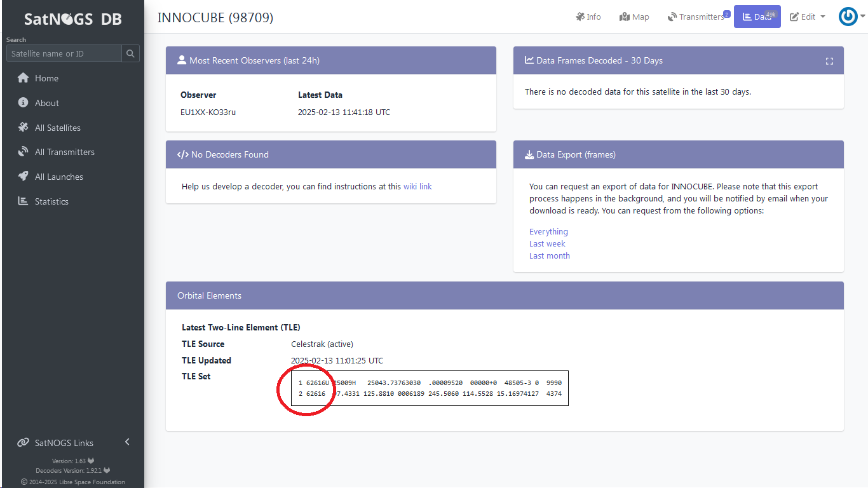Open the Transmitters tab
This screenshot has height=488, width=868.
pyautogui.click(x=696, y=17)
